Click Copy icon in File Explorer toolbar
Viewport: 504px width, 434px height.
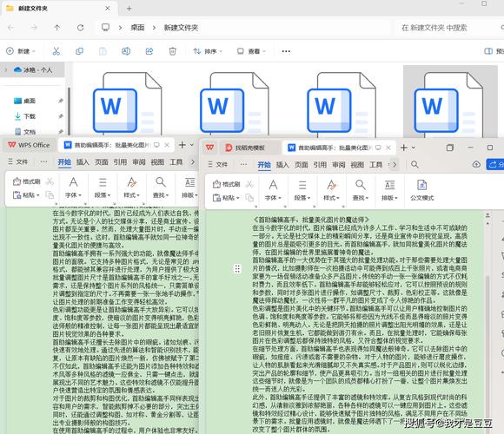click(x=79, y=51)
